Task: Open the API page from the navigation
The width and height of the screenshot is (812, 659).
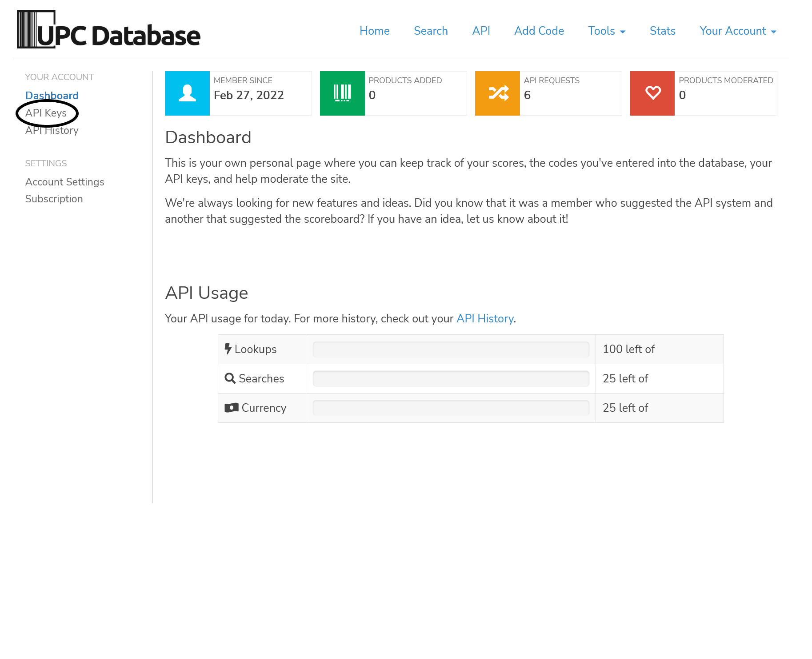Action: [481, 31]
